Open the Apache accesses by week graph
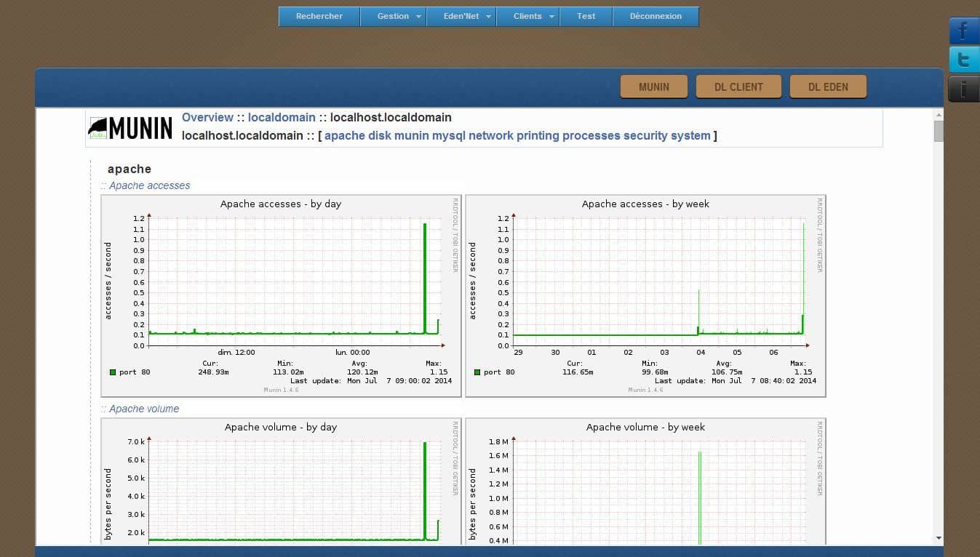This screenshot has width=980, height=557. point(646,296)
